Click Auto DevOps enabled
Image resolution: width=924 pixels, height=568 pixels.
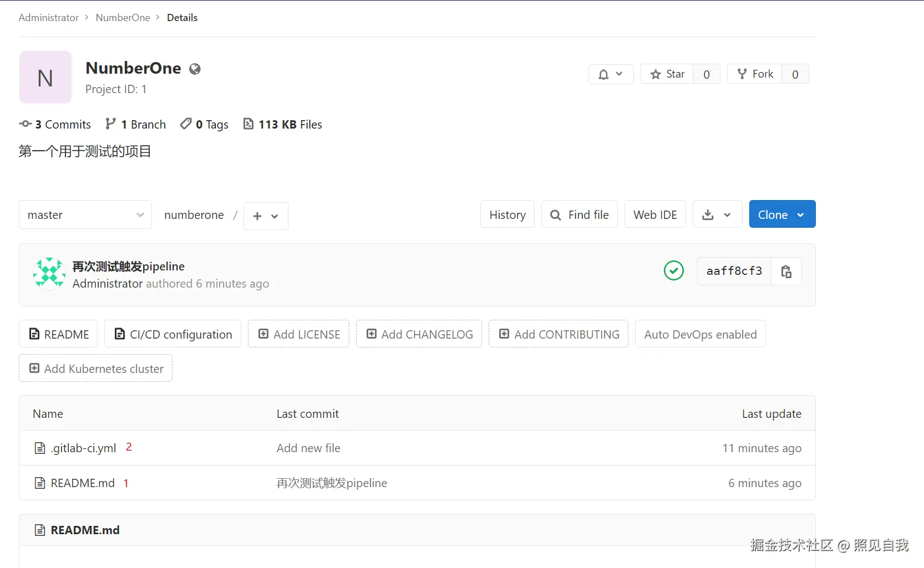700,334
